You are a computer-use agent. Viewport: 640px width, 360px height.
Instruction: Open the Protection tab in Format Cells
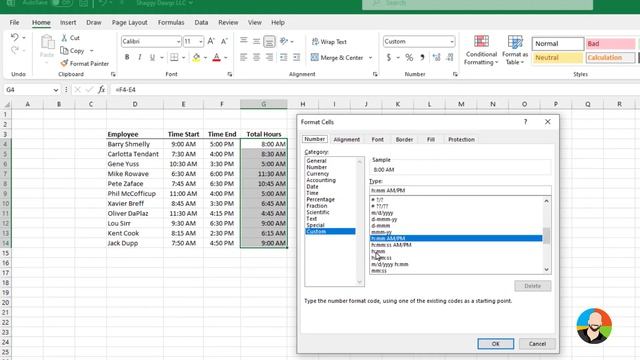click(x=461, y=139)
